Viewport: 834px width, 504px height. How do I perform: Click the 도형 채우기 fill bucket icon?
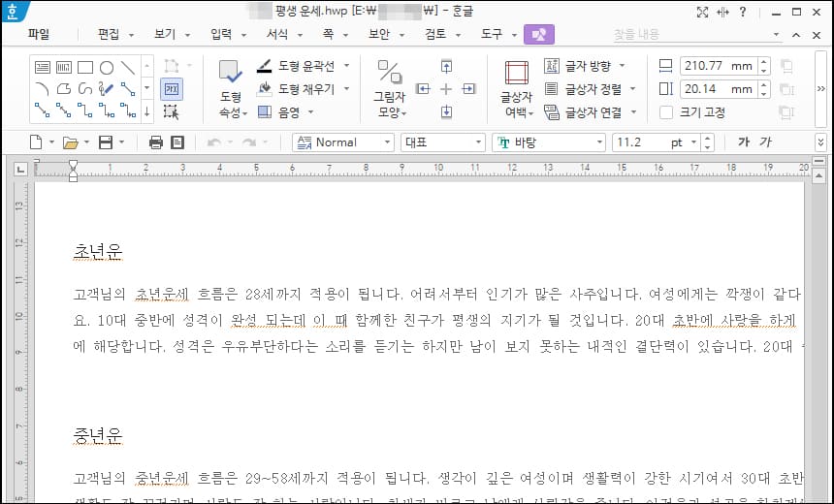click(x=265, y=89)
